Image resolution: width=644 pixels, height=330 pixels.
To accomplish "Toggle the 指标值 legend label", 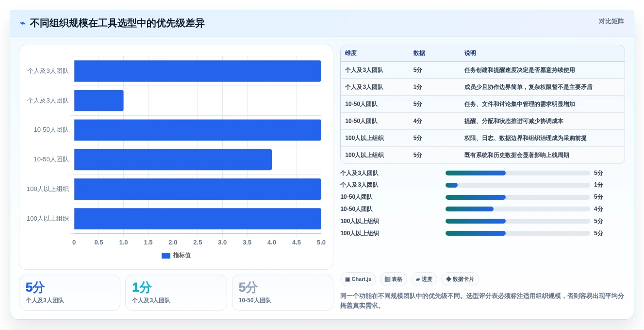I will [182, 255].
